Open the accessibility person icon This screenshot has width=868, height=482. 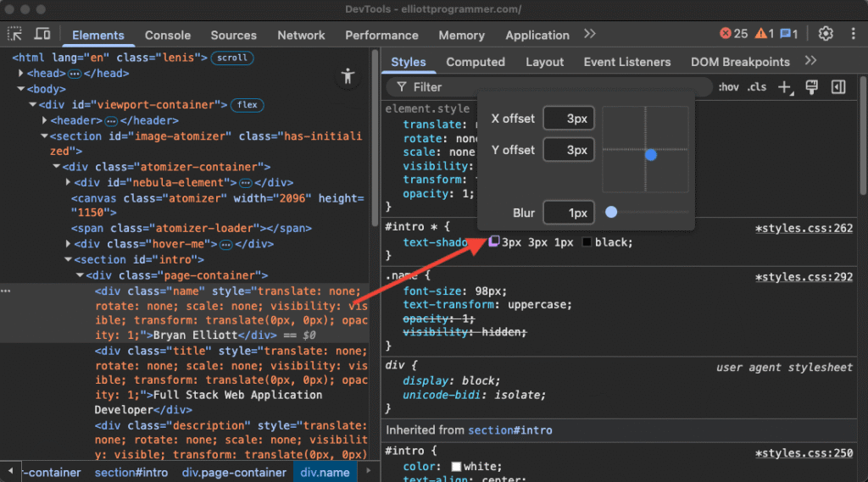click(347, 76)
